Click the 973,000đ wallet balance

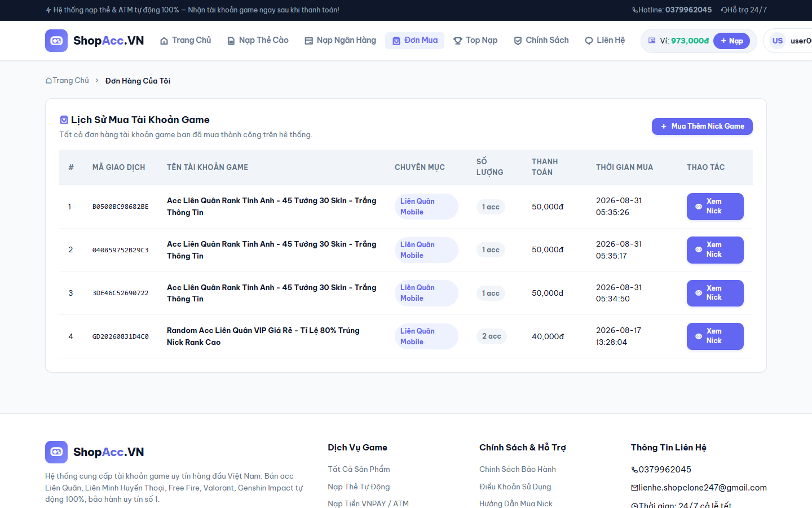point(690,41)
